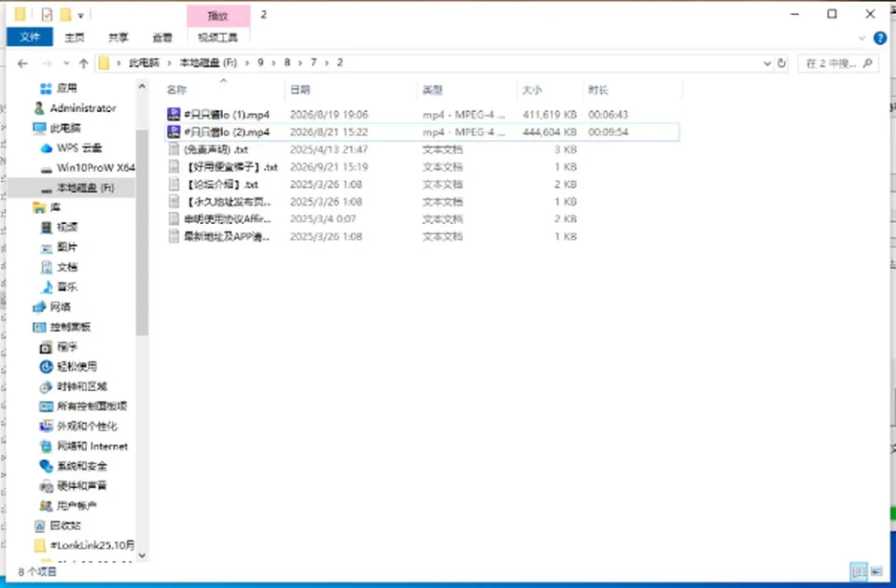This screenshot has width=896, height=588.
Task: Open address bar history dropdown
Action: pyautogui.click(x=767, y=63)
